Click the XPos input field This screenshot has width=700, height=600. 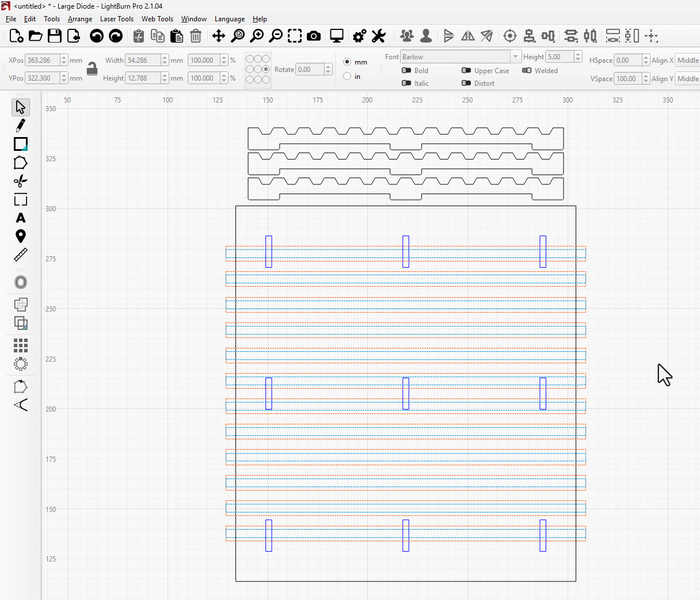[x=43, y=60]
